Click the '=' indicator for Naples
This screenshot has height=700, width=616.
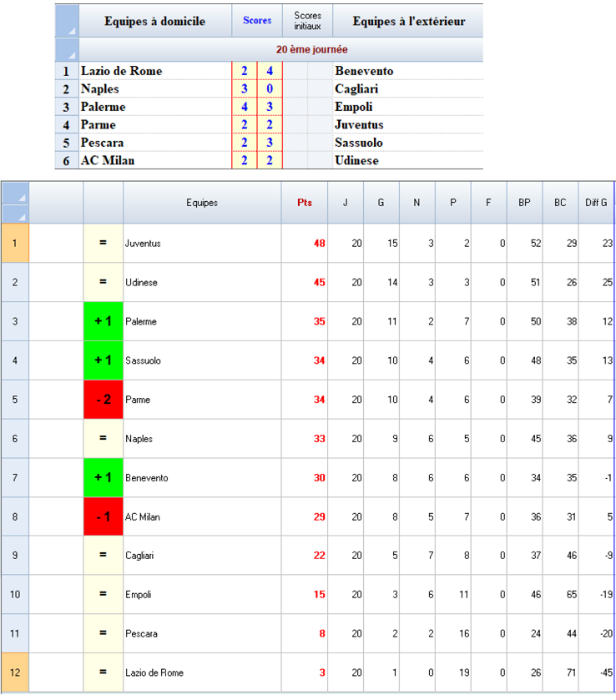pos(104,438)
